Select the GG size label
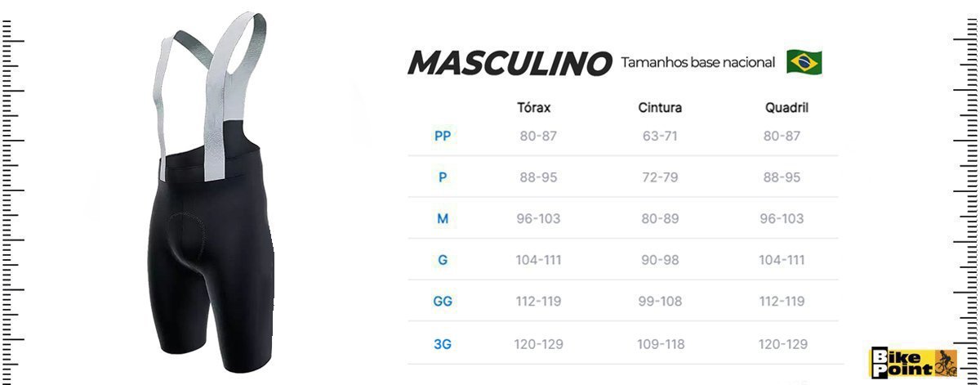980x385 pixels. (x=443, y=301)
